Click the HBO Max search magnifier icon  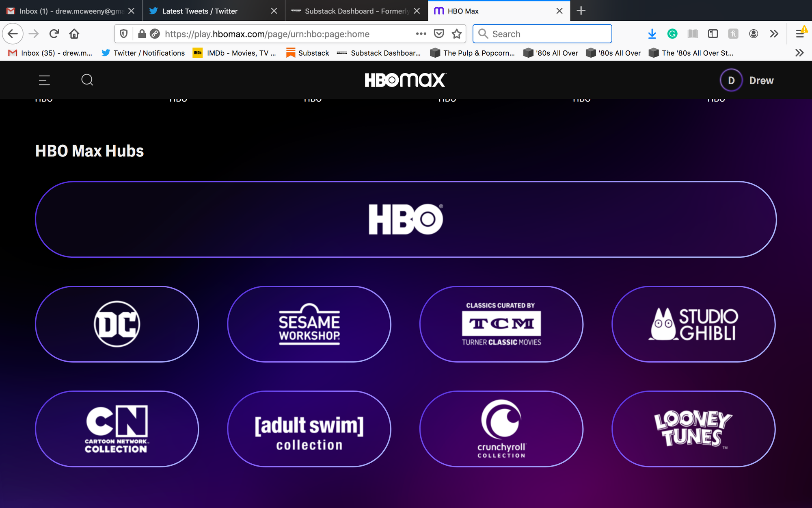tap(87, 80)
